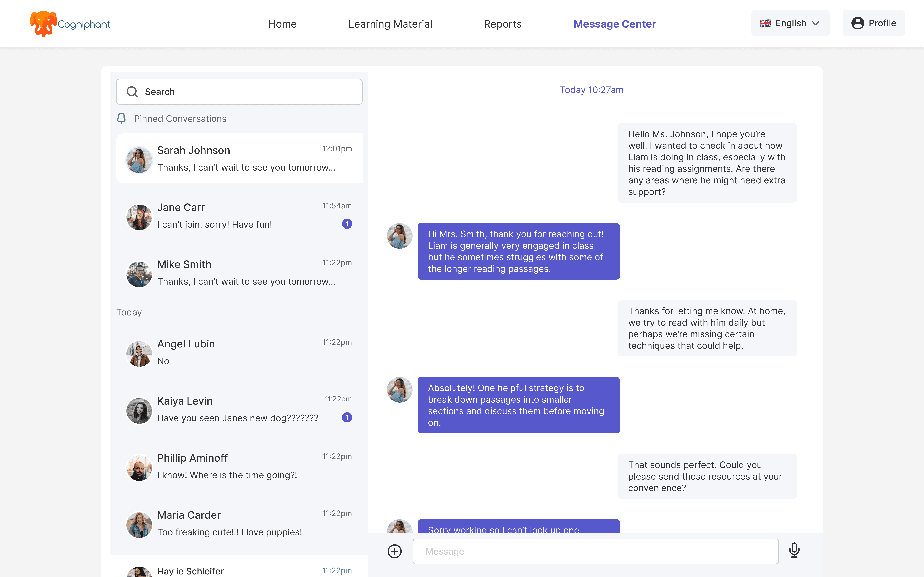
Task: Click the plus attachment icon
Action: [394, 551]
